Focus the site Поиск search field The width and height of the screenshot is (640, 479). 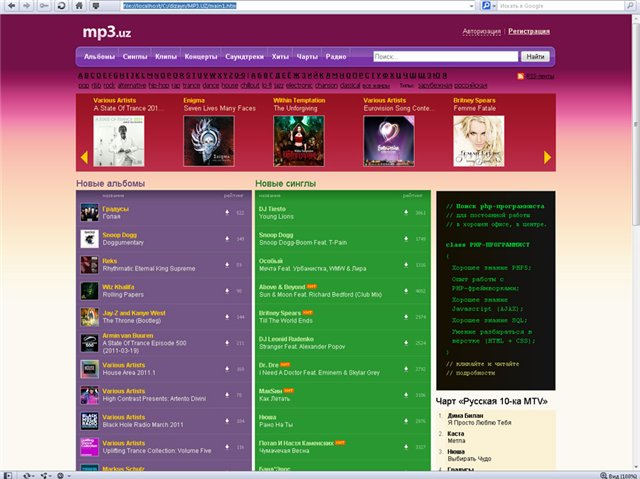coord(446,57)
